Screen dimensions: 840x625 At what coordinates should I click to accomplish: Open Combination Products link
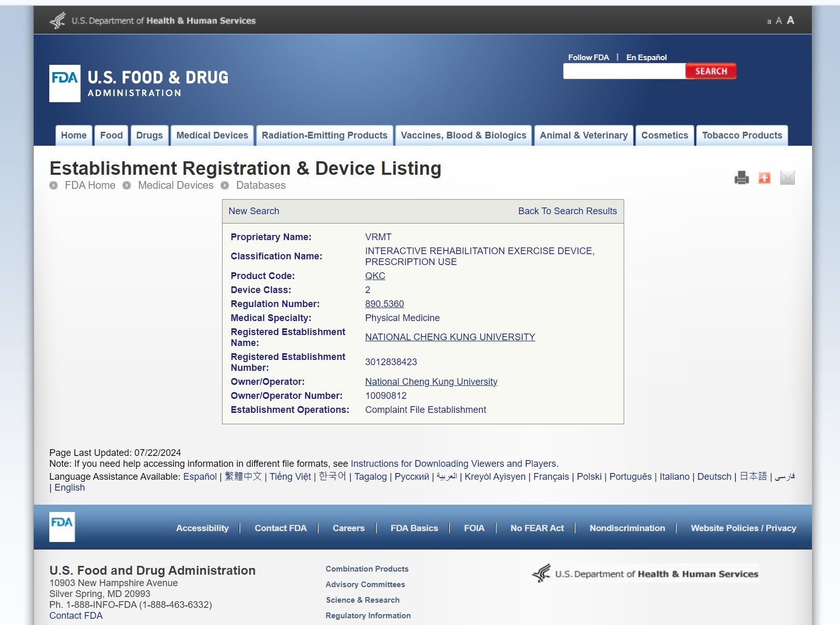pos(367,569)
